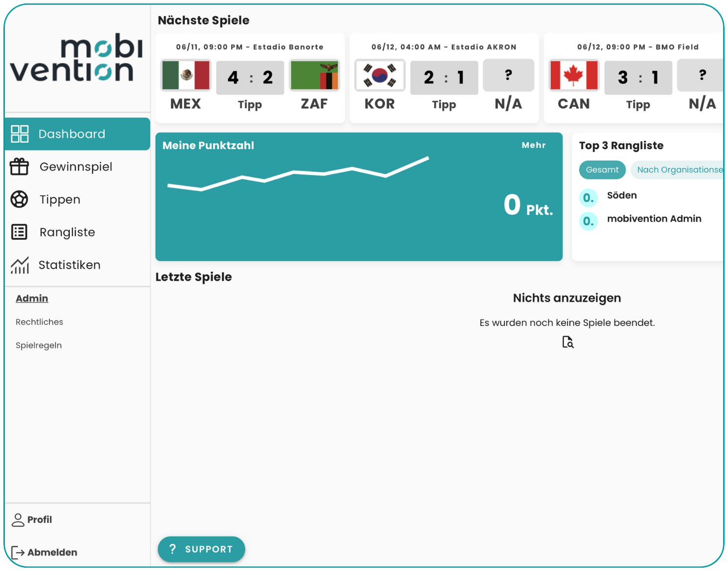728x575 pixels.
Task: Click the 2 : 1 tip for the KOR match
Action: pyautogui.click(x=444, y=78)
